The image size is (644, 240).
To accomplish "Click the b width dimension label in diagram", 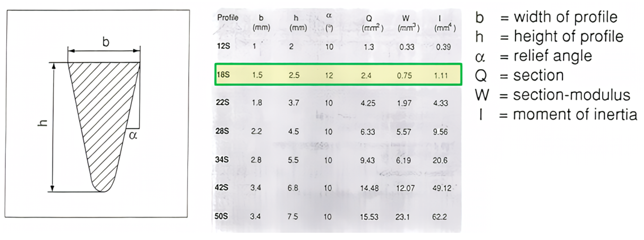I will click(x=106, y=42).
